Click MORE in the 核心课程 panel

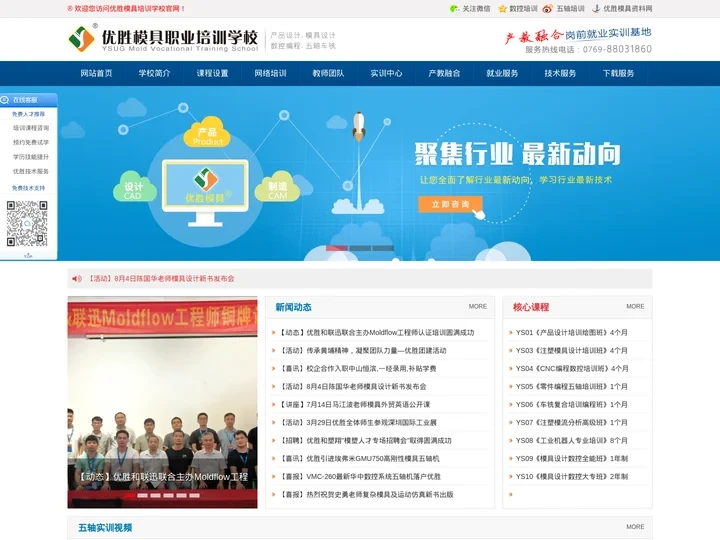pyautogui.click(x=635, y=306)
